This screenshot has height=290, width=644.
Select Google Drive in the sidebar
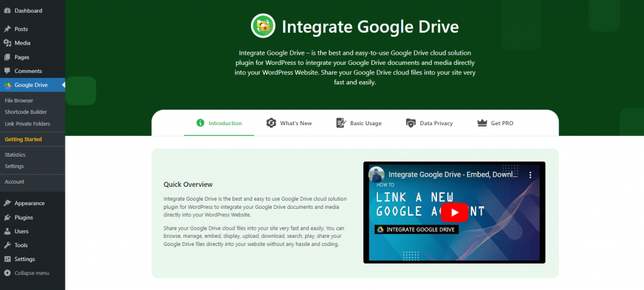point(33,85)
